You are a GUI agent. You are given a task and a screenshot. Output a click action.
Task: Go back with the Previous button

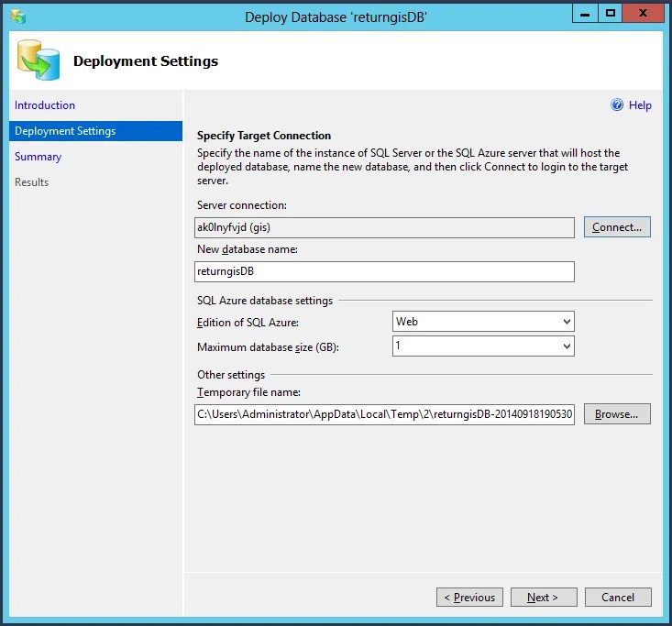pyautogui.click(x=469, y=597)
